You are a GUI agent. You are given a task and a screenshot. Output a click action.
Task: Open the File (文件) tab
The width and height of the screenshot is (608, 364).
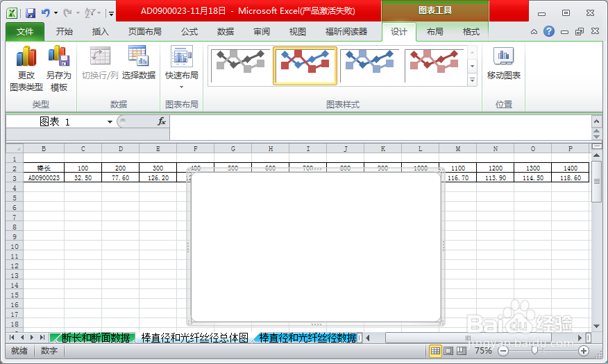click(x=25, y=32)
